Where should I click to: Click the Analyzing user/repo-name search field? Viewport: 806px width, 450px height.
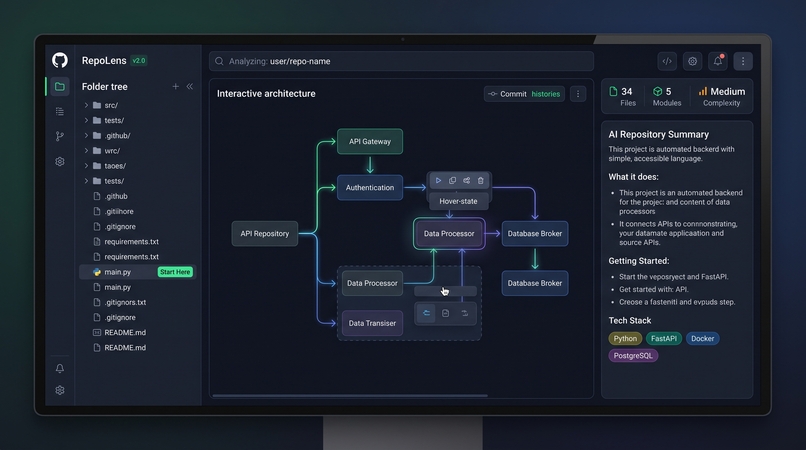(401, 61)
